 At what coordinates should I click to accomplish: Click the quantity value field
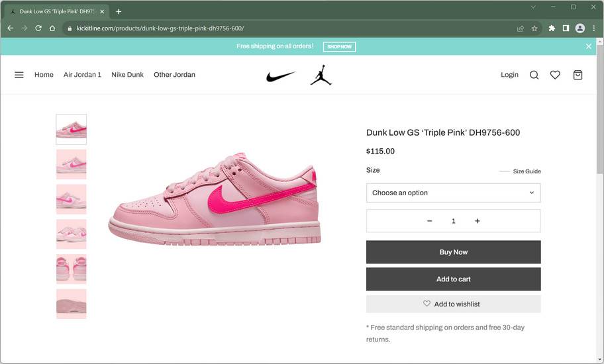point(454,221)
